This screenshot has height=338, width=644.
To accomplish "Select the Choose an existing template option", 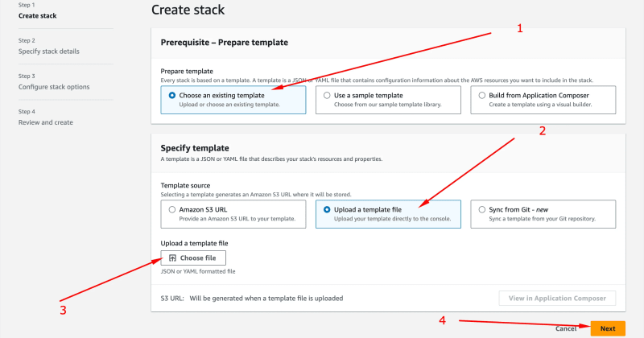I will [x=172, y=95].
